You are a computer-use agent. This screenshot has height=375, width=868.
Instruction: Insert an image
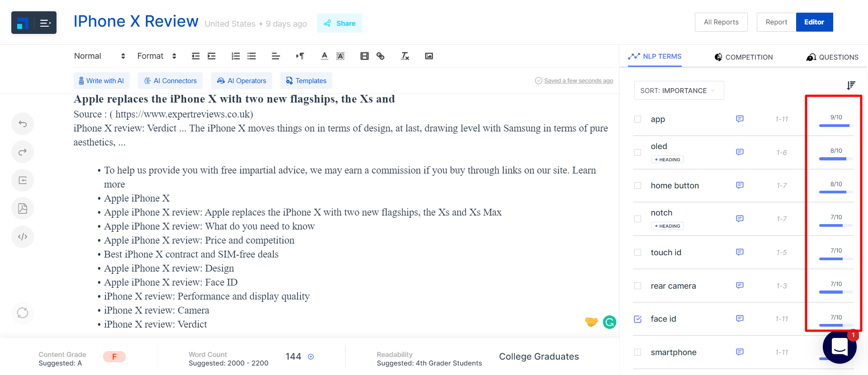(x=429, y=56)
